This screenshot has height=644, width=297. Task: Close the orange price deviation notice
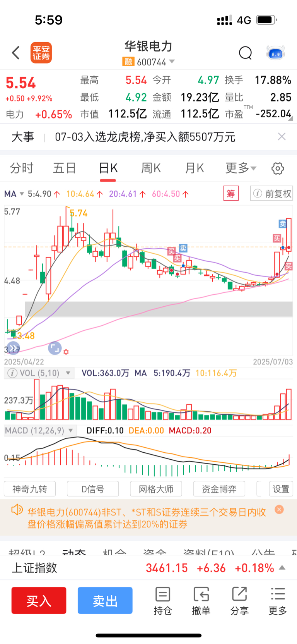click(279, 509)
